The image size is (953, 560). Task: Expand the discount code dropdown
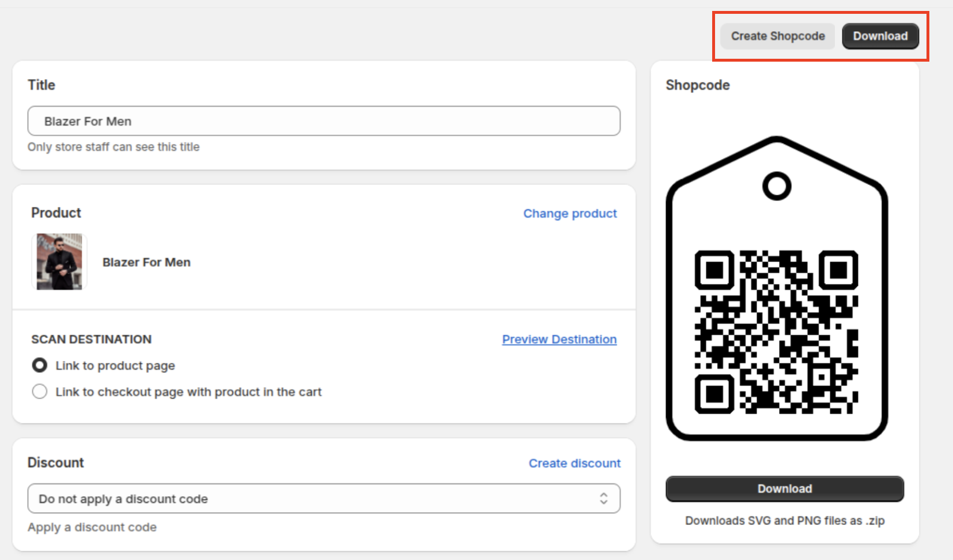click(324, 498)
